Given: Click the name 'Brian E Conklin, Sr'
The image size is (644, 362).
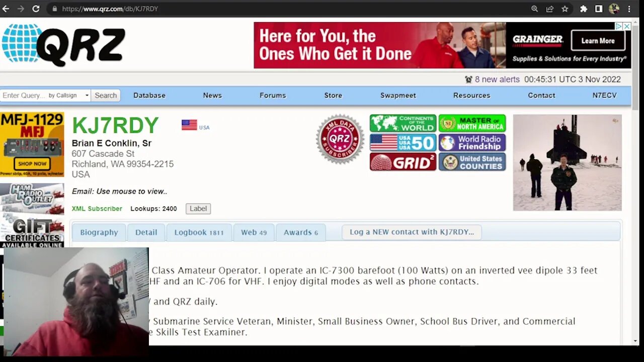Looking at the screenshot, I should pyautogui.click(x=112, y=143).
